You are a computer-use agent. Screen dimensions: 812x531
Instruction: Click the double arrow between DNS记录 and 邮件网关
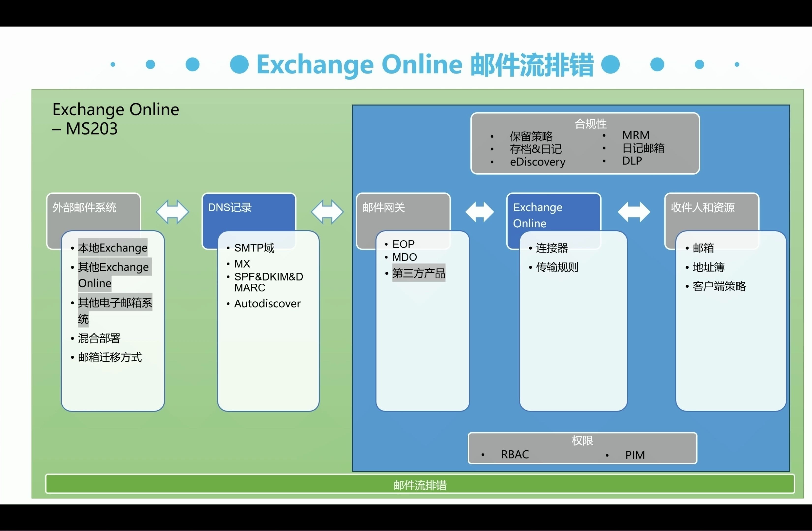[x=327, y=212]
